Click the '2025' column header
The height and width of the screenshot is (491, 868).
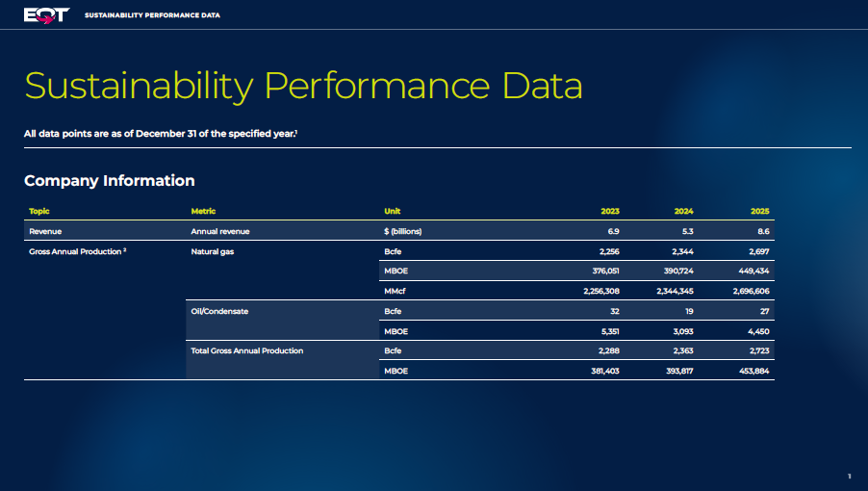point(759,211)
